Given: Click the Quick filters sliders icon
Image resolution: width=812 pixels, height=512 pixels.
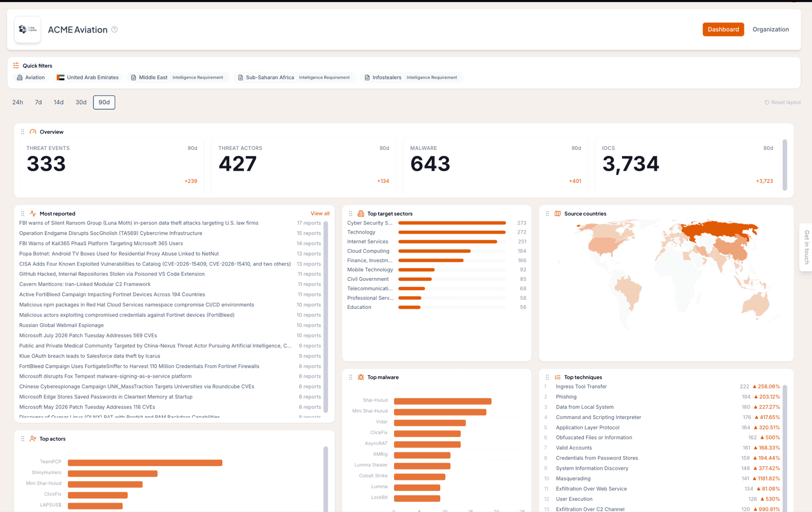Looking at the screenshot, I should pyautogui.click(x=16, y=66).
